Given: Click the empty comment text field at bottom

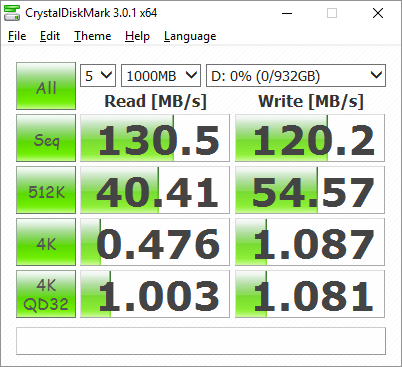Looking at the screenshot, I should [201, 341].
